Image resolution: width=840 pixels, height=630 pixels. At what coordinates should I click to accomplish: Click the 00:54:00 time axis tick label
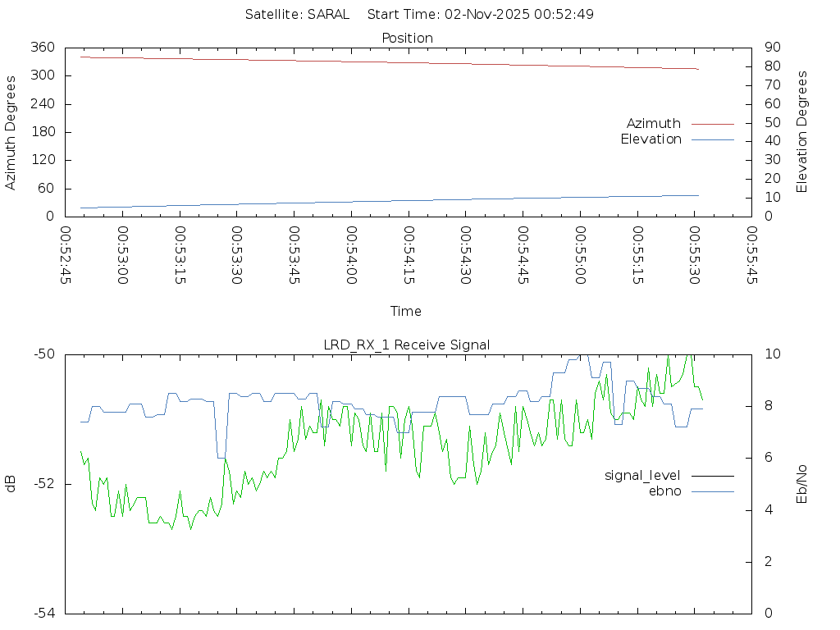351,255
